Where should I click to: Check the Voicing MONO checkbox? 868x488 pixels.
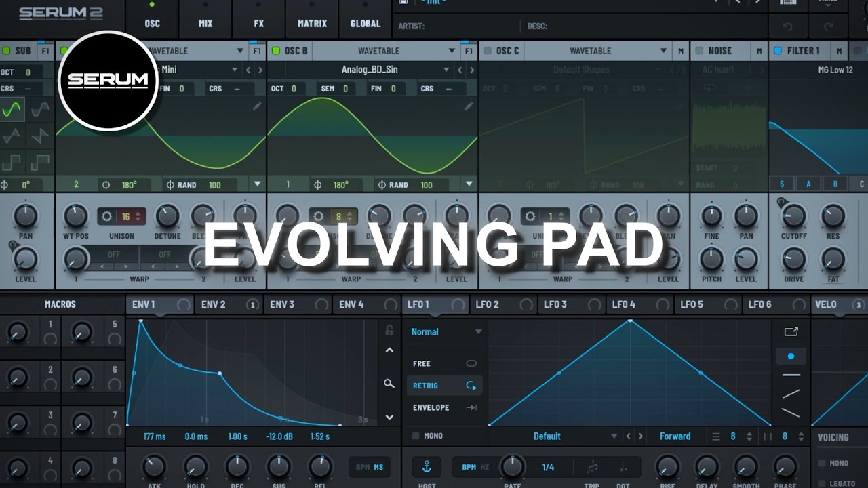coord(822,464)
